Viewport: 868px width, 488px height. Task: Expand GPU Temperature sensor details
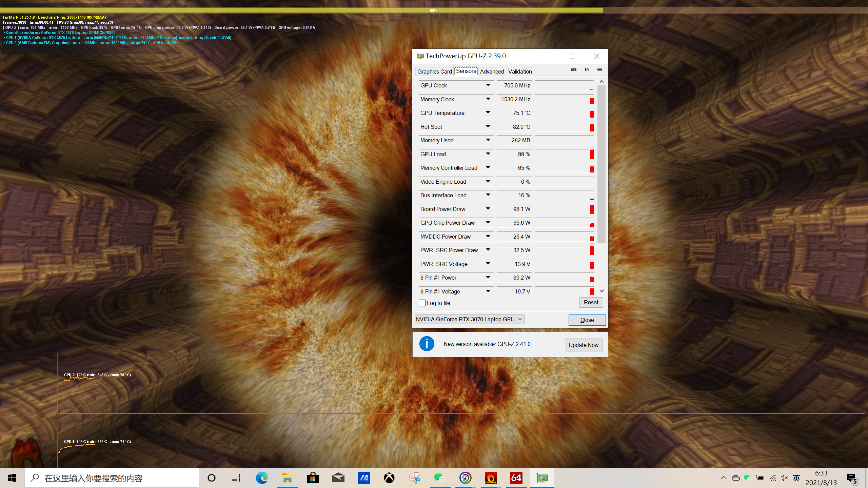(489, 113)
